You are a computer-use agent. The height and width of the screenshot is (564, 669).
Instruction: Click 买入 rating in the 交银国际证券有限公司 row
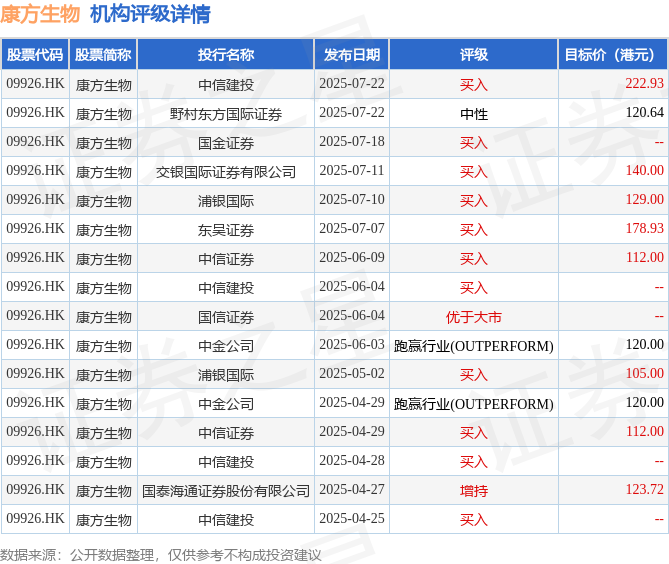click(x=474, y=172)
